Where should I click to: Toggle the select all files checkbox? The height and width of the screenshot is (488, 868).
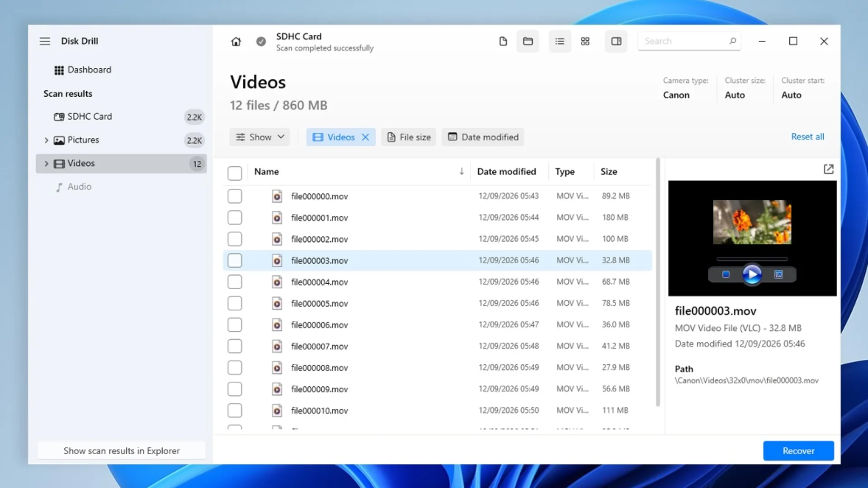[x=235, y=173]
